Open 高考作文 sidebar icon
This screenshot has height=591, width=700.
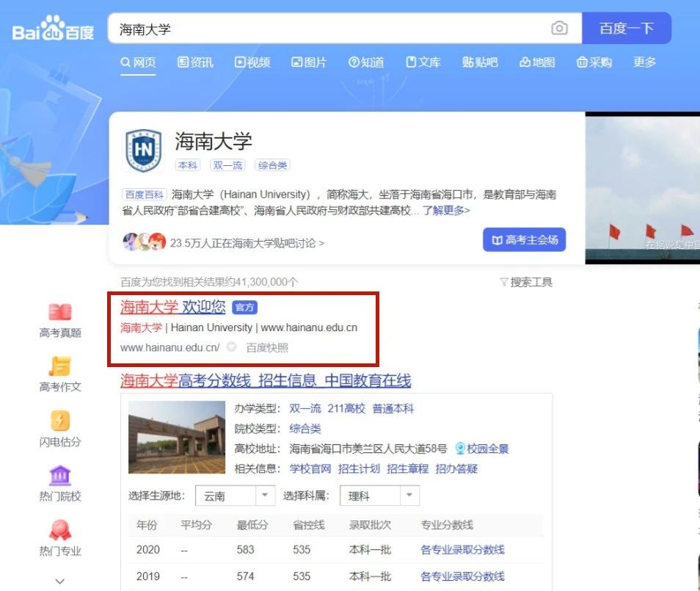pyautogui.click(x=60, y=366)
